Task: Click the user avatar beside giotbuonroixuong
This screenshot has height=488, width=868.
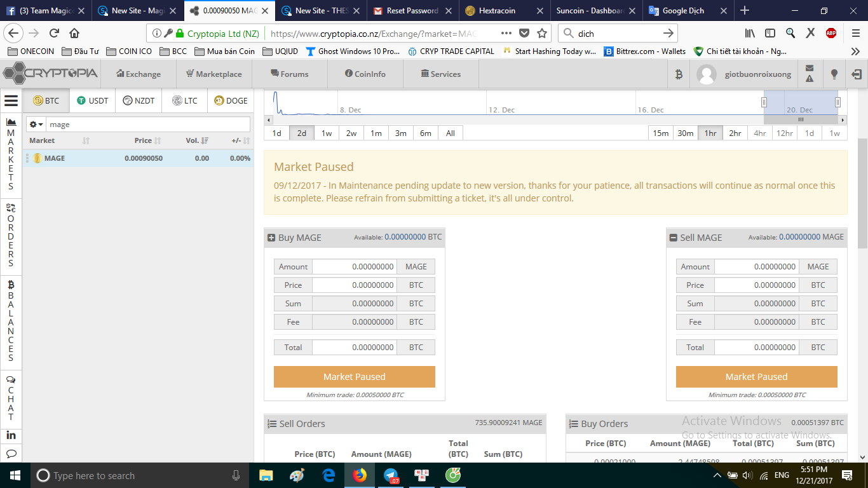Action: pos(707,74)
